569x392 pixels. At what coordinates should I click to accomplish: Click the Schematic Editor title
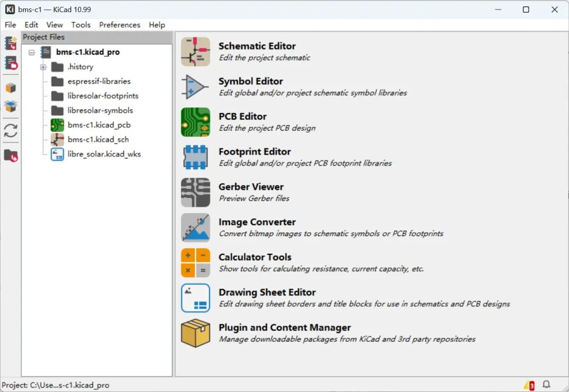pyautogui.click(x=257, y=46)
